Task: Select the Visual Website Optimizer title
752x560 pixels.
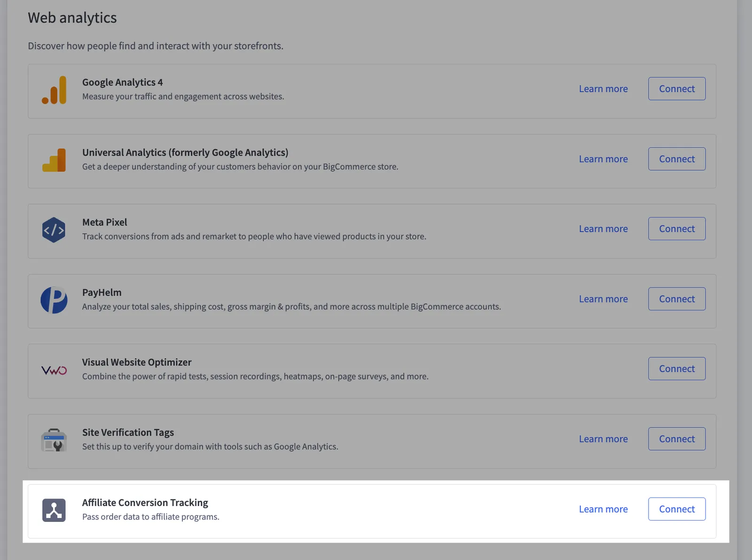Action: click(x=137, y=362)
